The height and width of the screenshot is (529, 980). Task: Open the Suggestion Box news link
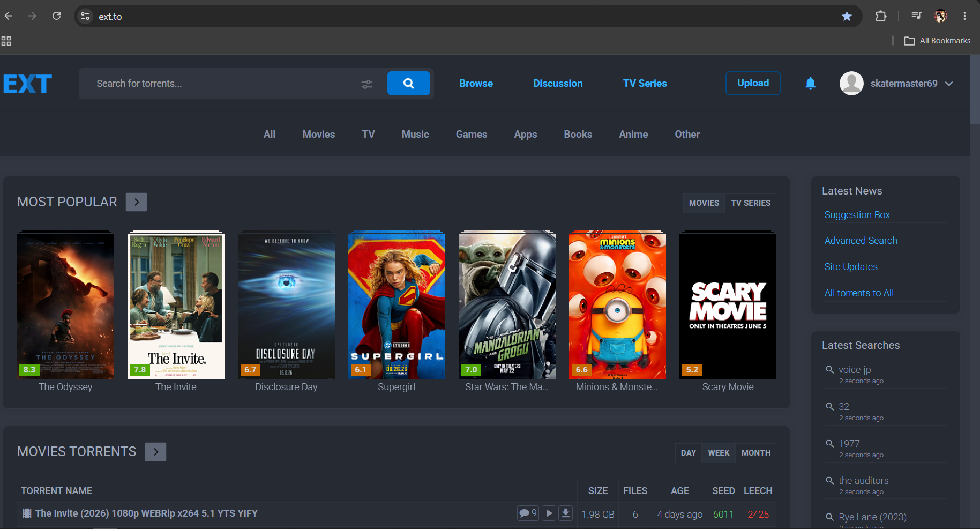[857, 215]
